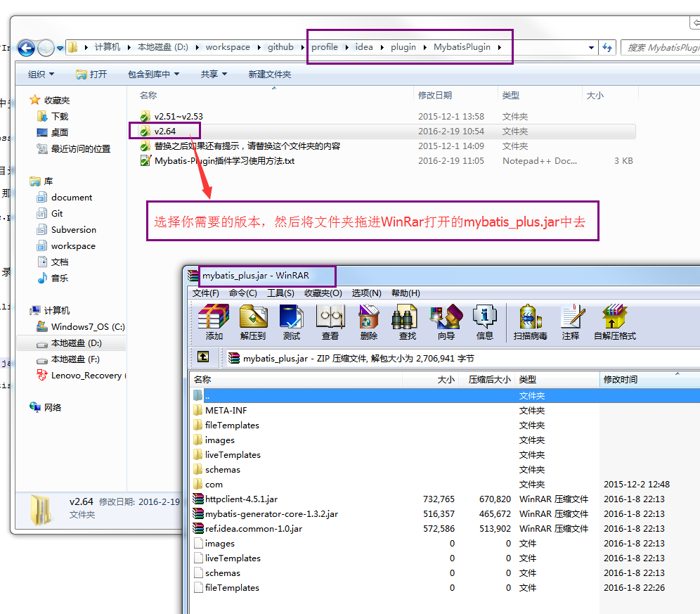Click the WinRAR Delete (删除) icon

pyautogui.click(x=369, y=322)
